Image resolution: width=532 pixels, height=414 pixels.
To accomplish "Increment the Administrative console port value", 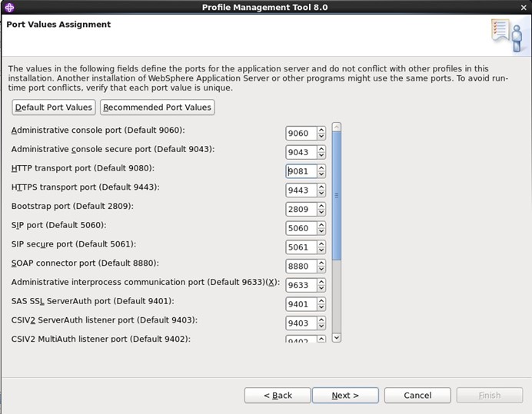I will (321, 130).
